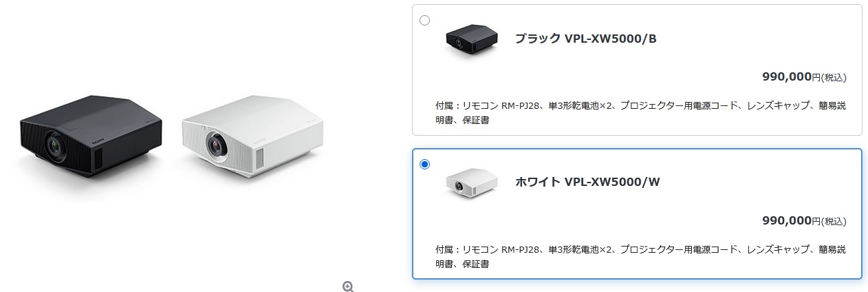Select the ホワイト VPL-XW5000/W radio button
The image size is (868, 292).
coord(424,164)
